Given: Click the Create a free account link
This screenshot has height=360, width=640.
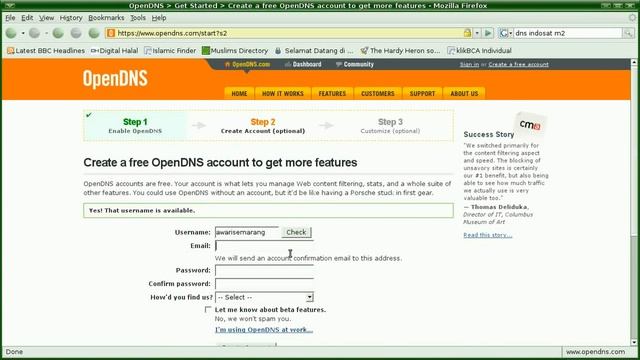Looking at the screenshot, I should (x=518, y=64).
